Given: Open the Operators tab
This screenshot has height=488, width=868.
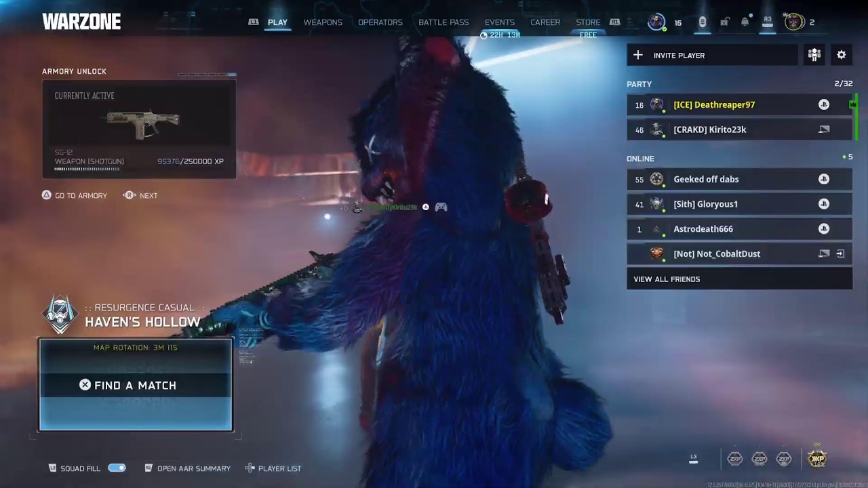Looking at the screenshot, I should (380, 22).
